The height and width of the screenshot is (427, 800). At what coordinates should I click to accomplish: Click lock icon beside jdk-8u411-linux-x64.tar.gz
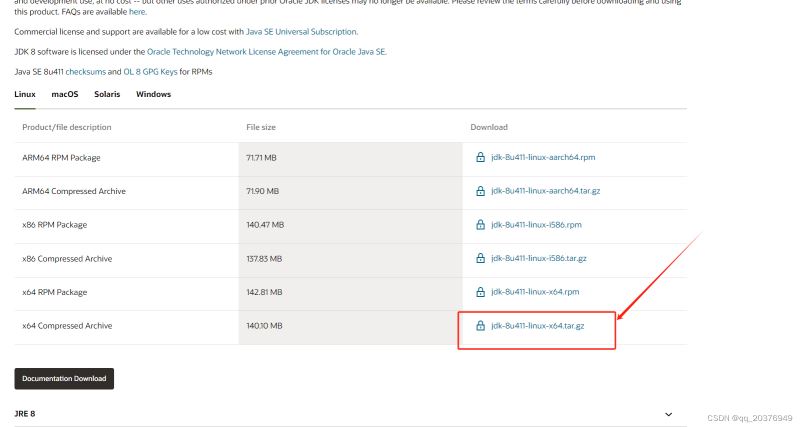(480, 326)
